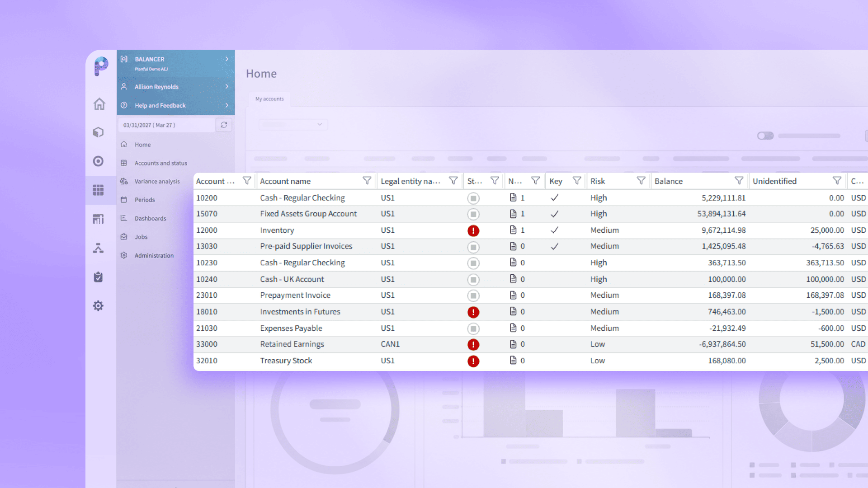Open the hierarchy icon in left rail

(98, 248)
